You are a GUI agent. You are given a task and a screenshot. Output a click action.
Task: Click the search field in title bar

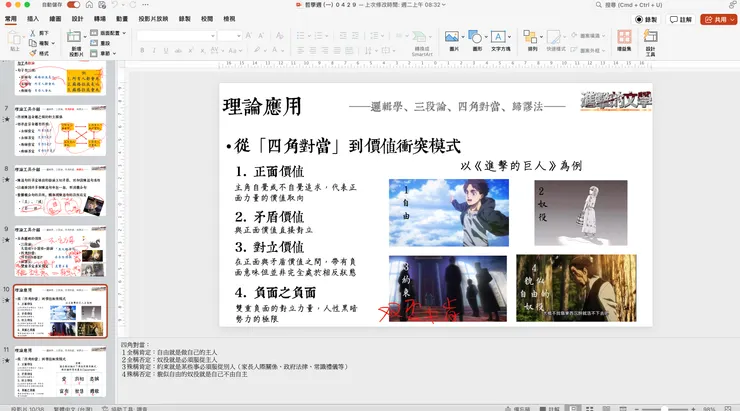[x=661, y=5]
